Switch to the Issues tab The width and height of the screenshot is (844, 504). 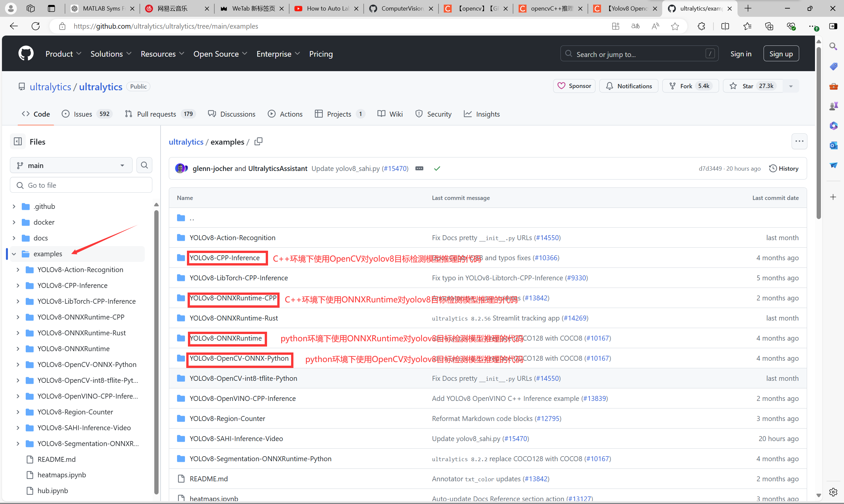(x=87, y=114)
